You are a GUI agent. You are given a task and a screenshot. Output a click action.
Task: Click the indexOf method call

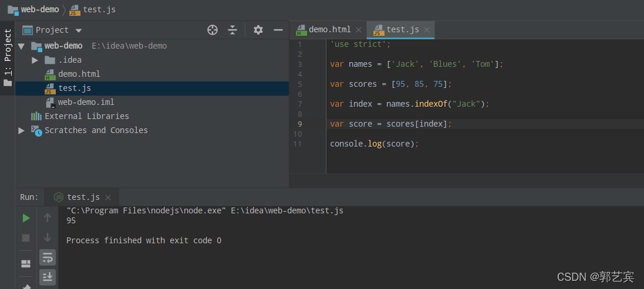tap(431, 104)
